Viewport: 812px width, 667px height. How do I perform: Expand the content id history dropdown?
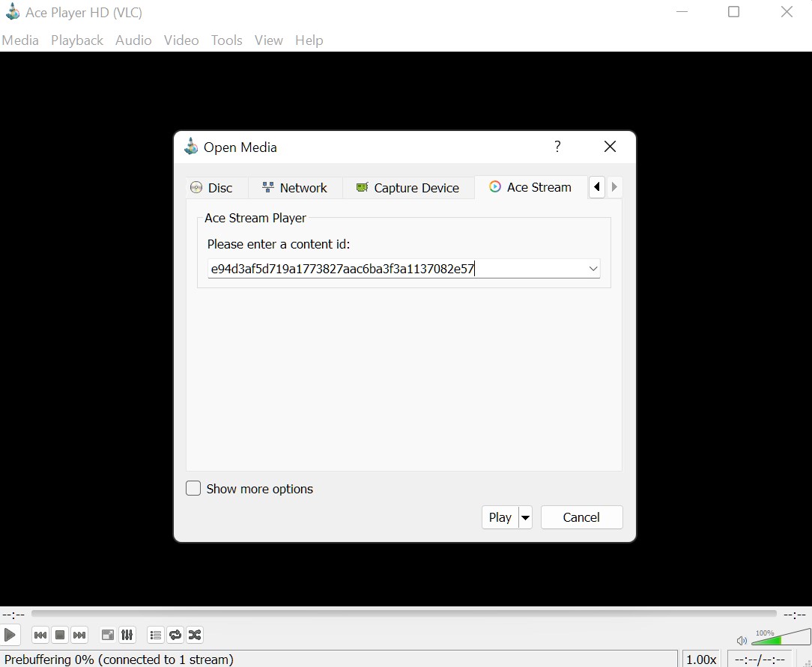593,269
